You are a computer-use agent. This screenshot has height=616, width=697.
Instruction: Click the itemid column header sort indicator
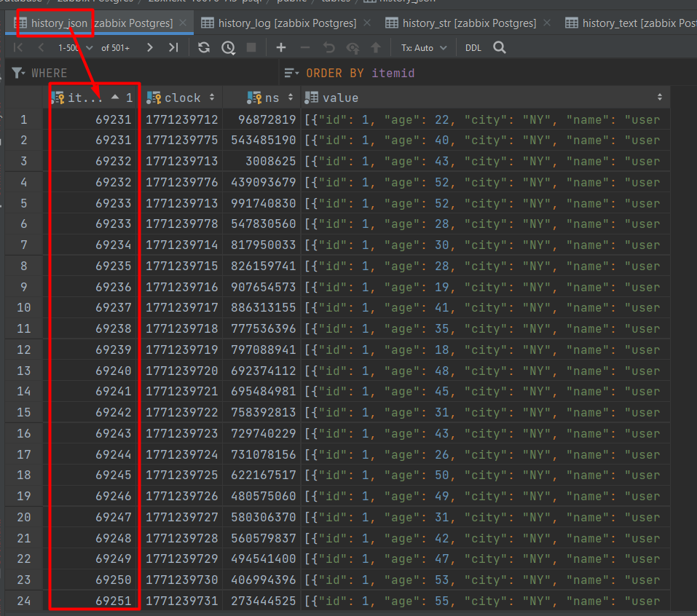pyautogui.click(x=117, y=98)
